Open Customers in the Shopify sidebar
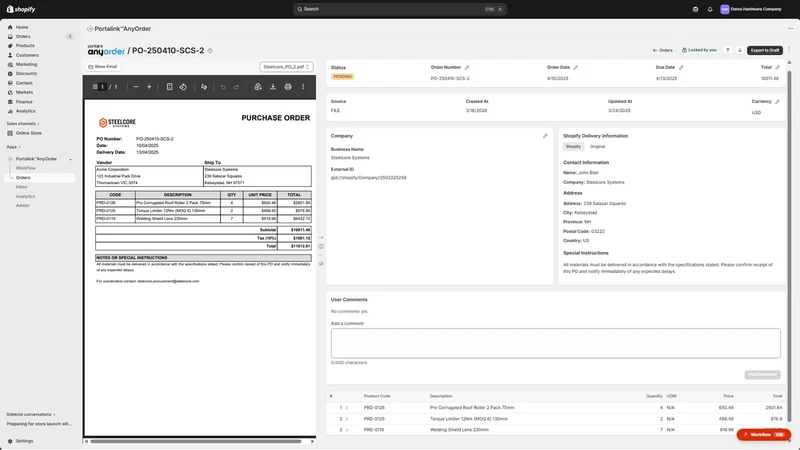This screenshot has height=450, width=800. (x=27, y=55)
